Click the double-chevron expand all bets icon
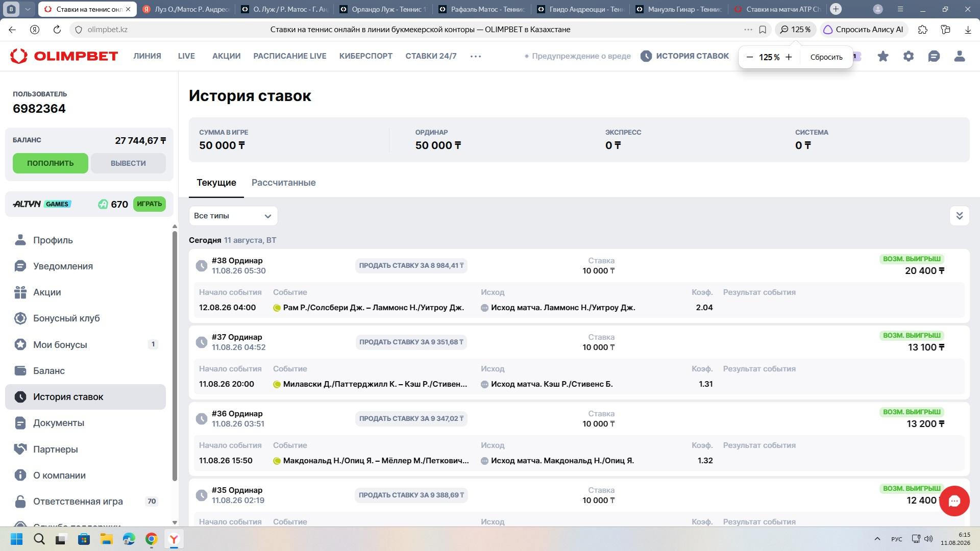 click(x=960, y=216)
